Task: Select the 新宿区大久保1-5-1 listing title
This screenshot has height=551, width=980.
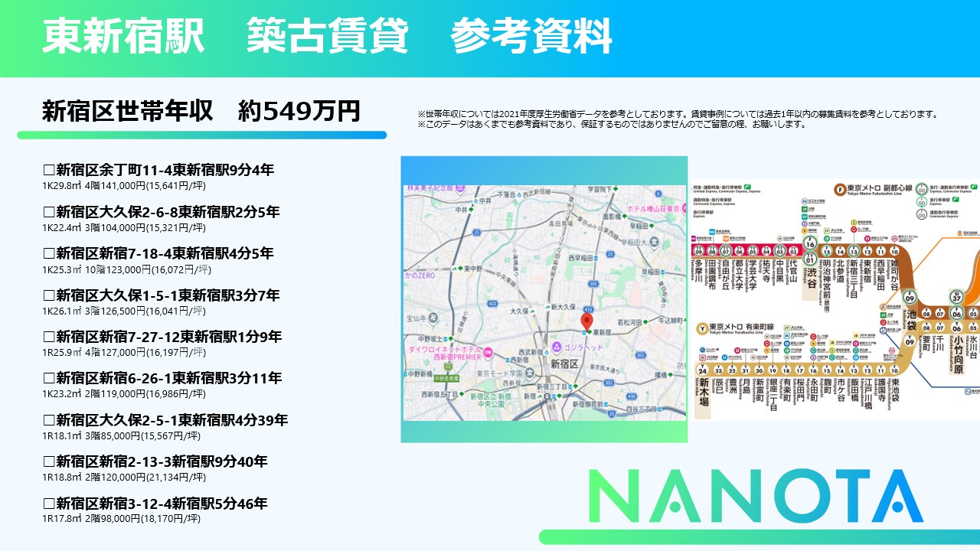Action: [x=168, y=295]
